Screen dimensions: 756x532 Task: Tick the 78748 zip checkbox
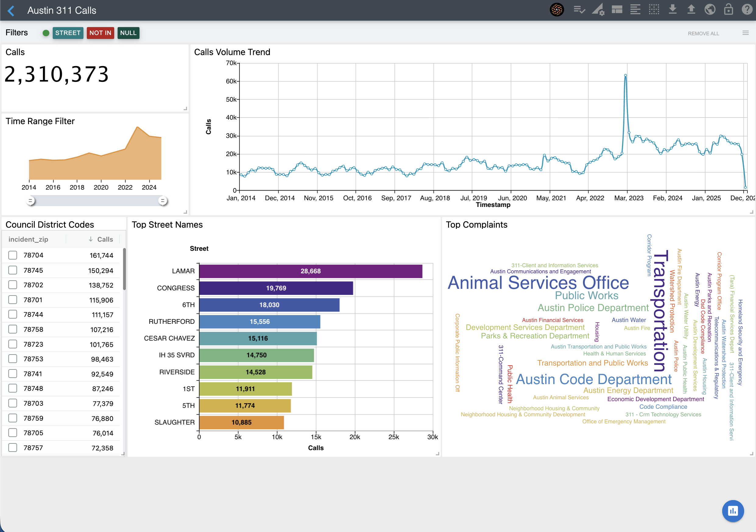[13, 389]
